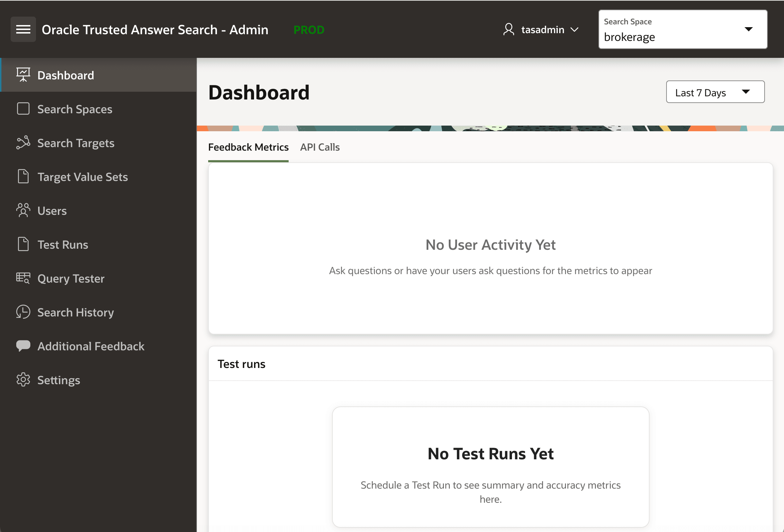This screenshot has width=784, height=532.
Task: Open Search History using the clock icon
Action: (x=23, y=312)
